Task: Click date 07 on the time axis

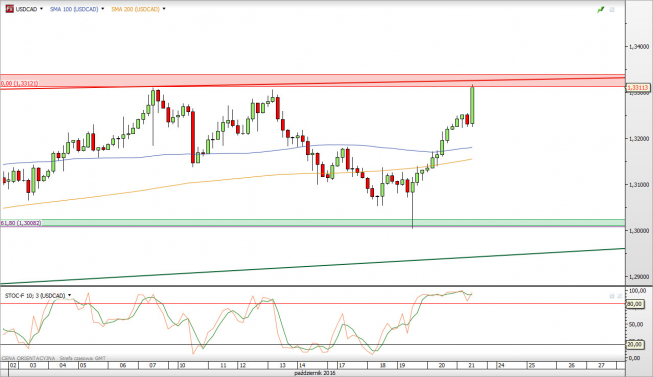Action: [x=153, y=365]
